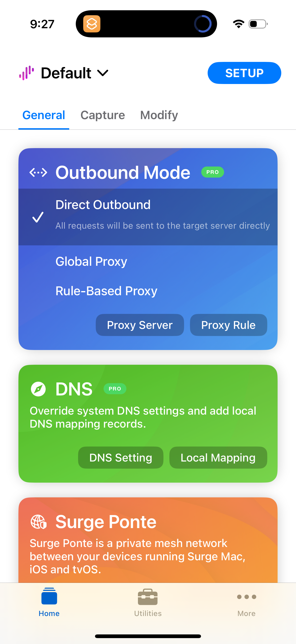Viewport: 296px width, 644px height.
Task: Switch to the Modify tab
Action: tap(159, 115)
